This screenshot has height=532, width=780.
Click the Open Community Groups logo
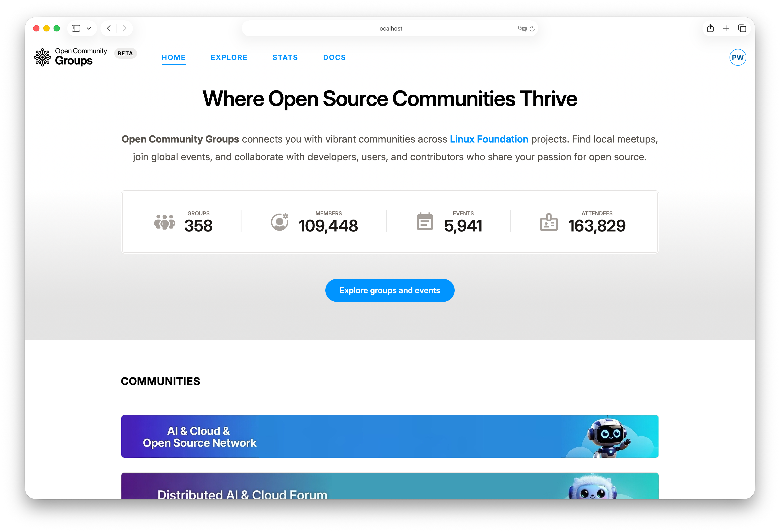[70, 57]
